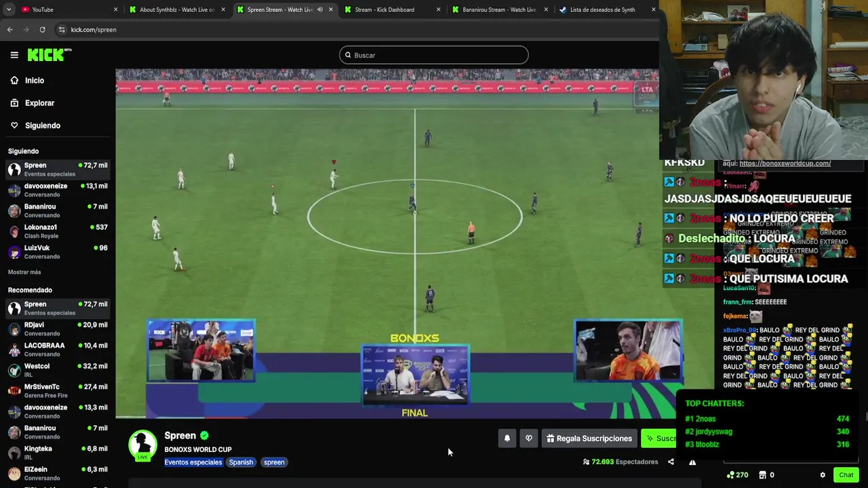Screen dimensions: 868x488
Task: Click the Spanish language tag
Action: [x=241, y=462]
